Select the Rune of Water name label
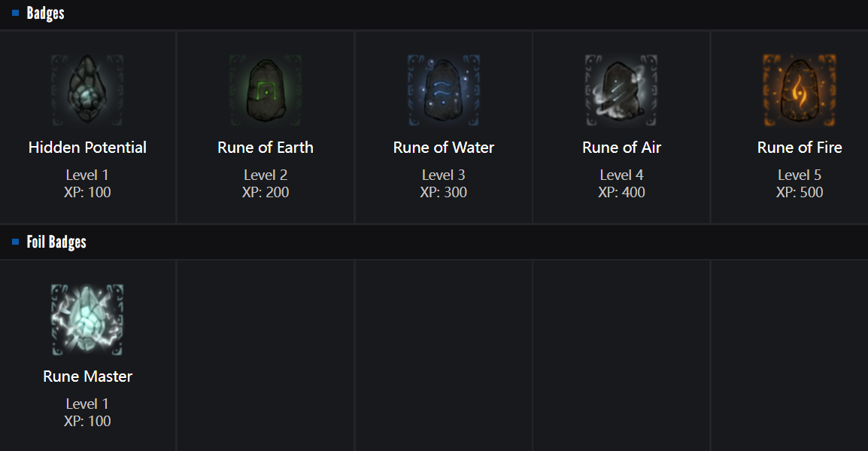This screenshot has height=451, width=868. tap(444, 148)
